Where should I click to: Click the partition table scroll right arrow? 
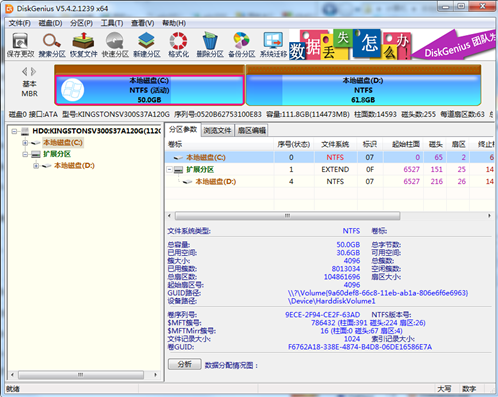click(x=489, y=216)
